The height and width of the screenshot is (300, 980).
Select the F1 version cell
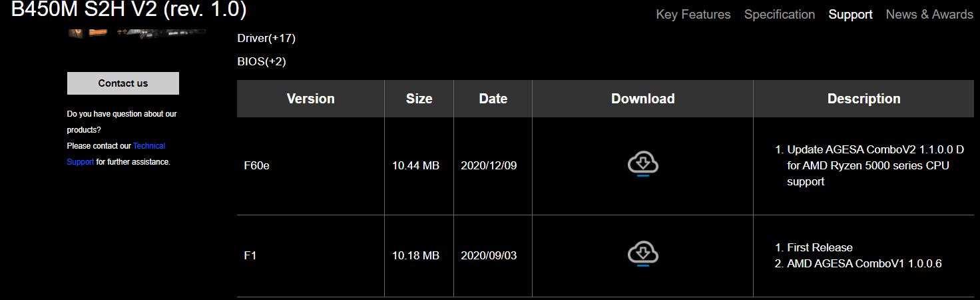250,255
